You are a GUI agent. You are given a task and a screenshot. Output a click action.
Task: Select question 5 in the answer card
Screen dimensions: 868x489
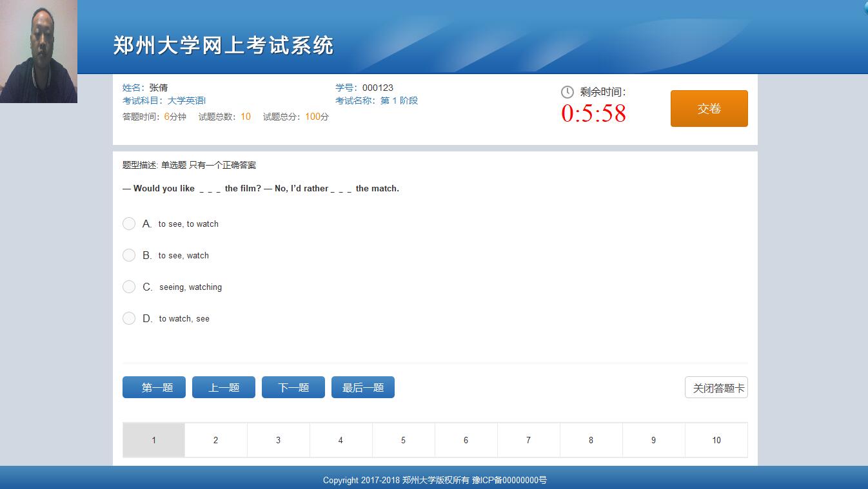coord(403,440)
